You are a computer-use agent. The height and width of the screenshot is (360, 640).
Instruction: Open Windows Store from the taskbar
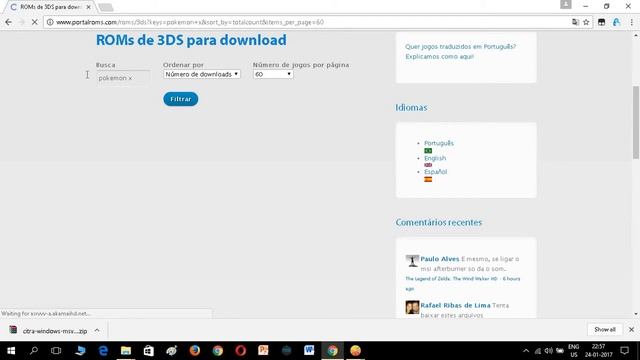click(x=149, y=351)
